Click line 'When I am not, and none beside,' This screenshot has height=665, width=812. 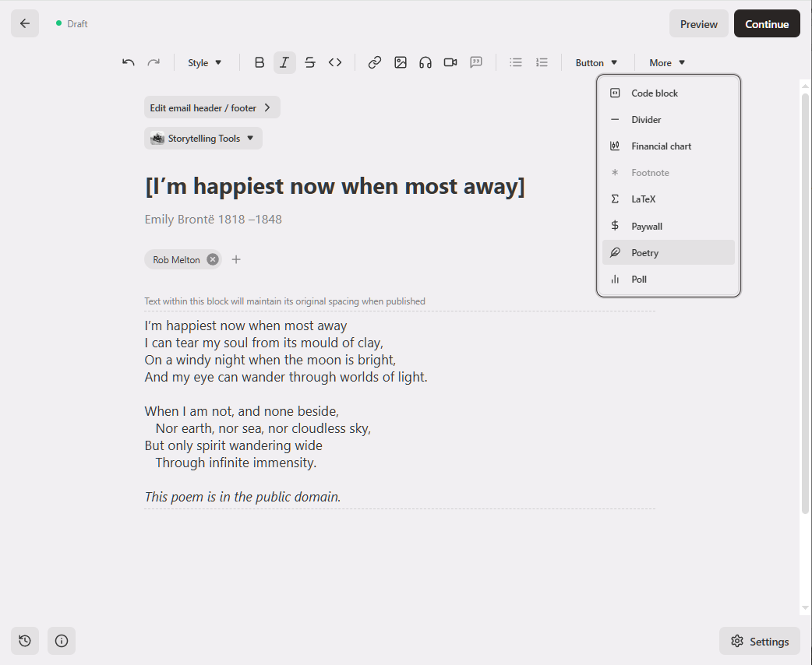242,411
